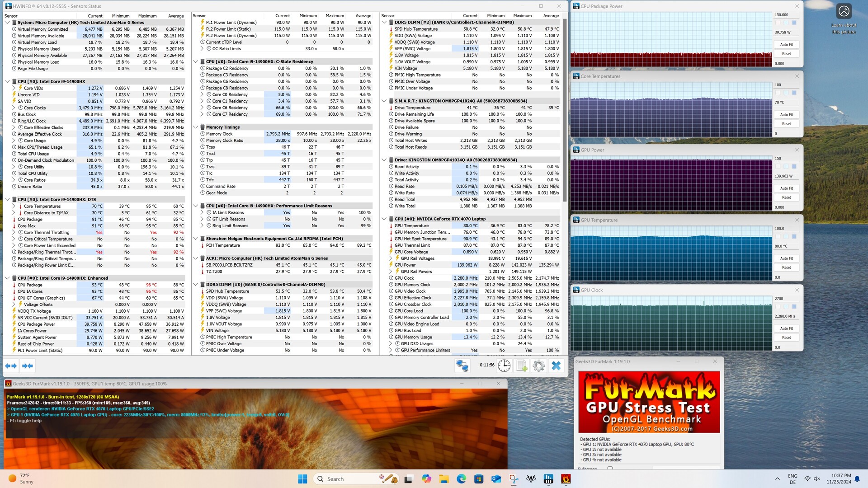Toggle FurMark Fullscreen checkbox

point(610,468)
